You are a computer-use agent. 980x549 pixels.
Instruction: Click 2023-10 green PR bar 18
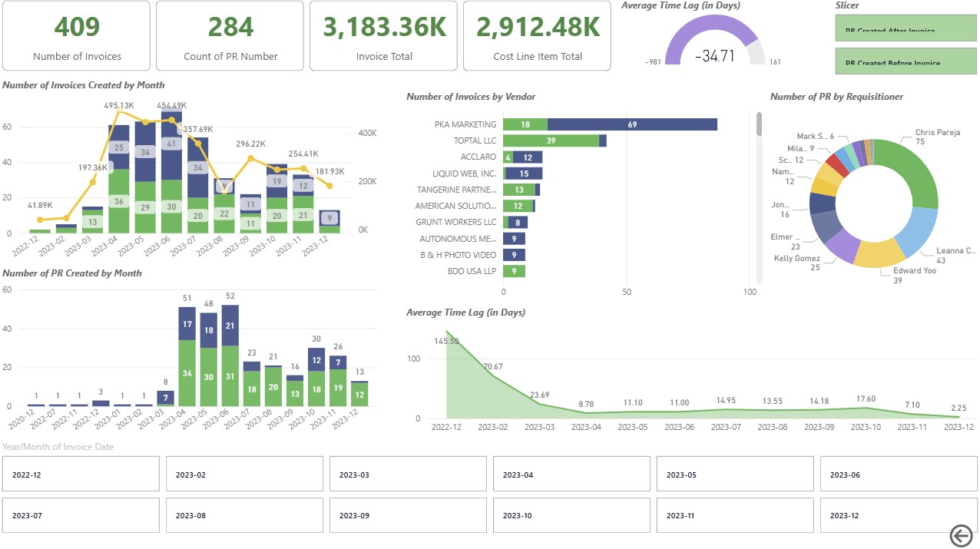point(316,389)
